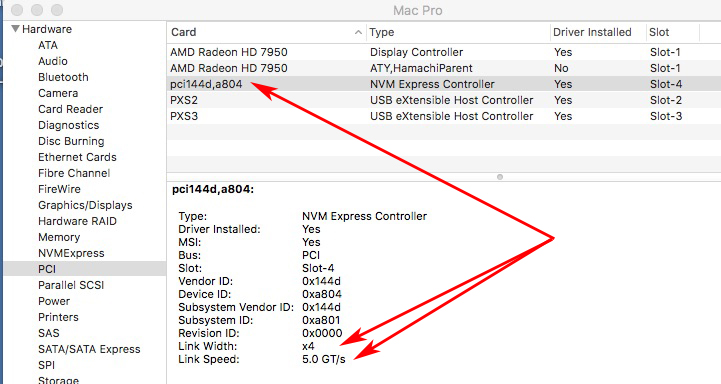Click Subsystem ID value 0xa801

pos(321,320)
